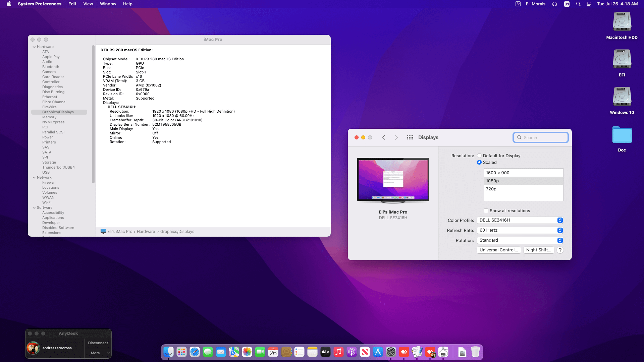Expand the Network section in System Information sidebar
The height and width of the screenshot is (362, 644).
34,177
